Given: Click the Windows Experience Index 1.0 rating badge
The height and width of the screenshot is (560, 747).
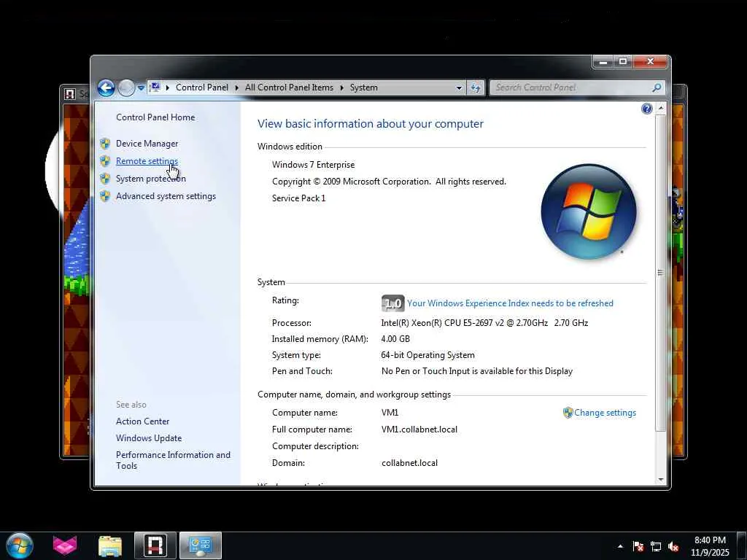Looking at the screenshot, I should (x=392, y=303).
